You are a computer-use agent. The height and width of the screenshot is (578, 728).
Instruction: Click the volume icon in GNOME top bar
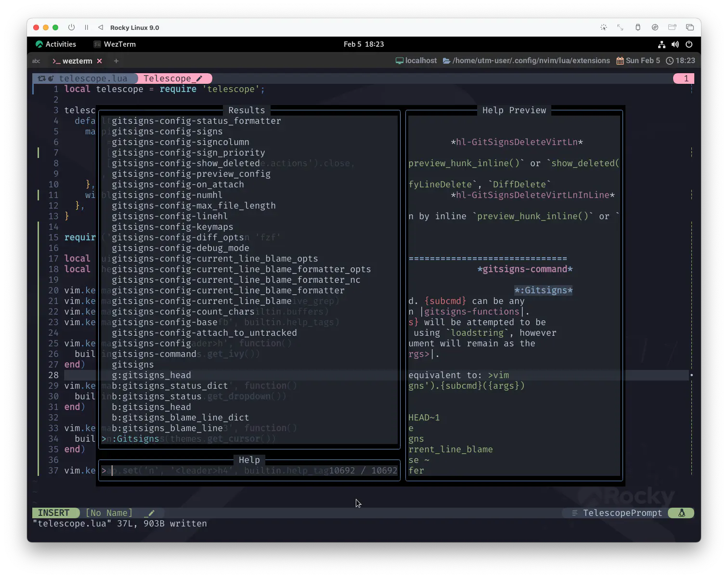(x=676, y=44)
